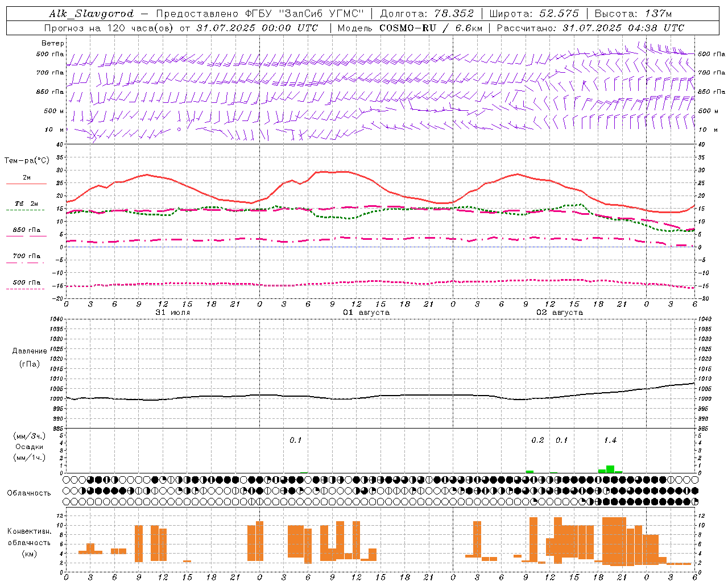Select the model label "COSMO-RU / 6.6км"
The image size is (728, 582).
coord(430,28)
